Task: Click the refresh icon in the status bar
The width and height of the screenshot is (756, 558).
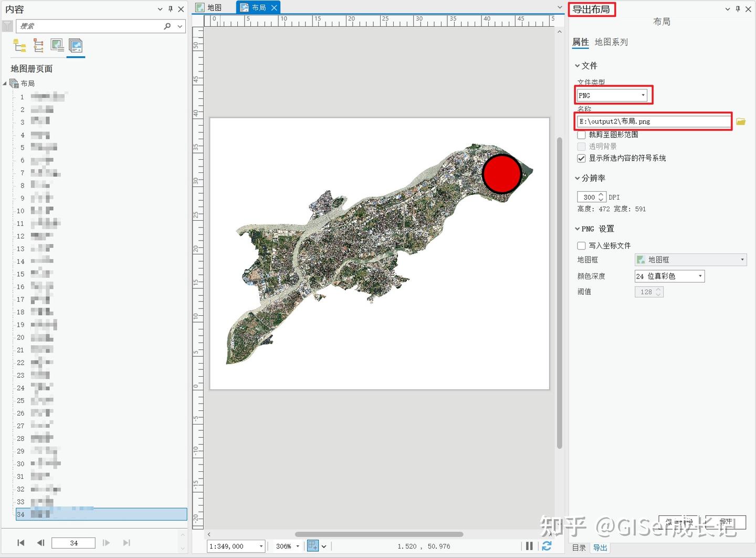Action: (548, 546)
